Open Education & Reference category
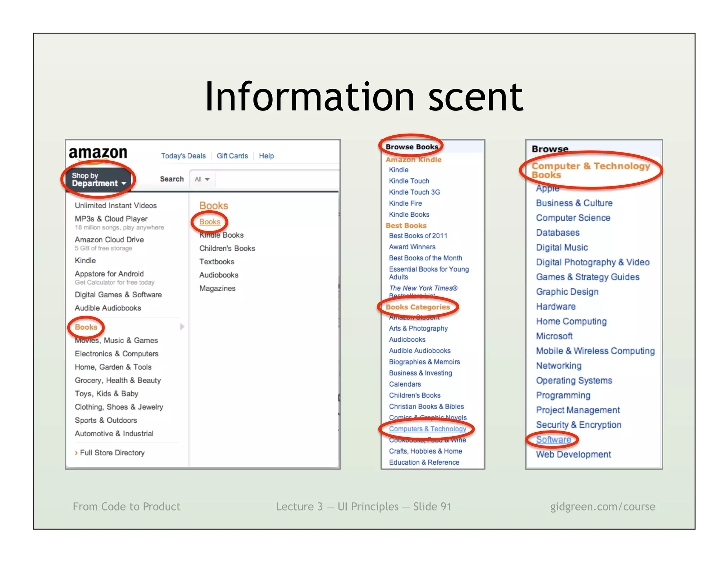728x562 pixels. 424,462
